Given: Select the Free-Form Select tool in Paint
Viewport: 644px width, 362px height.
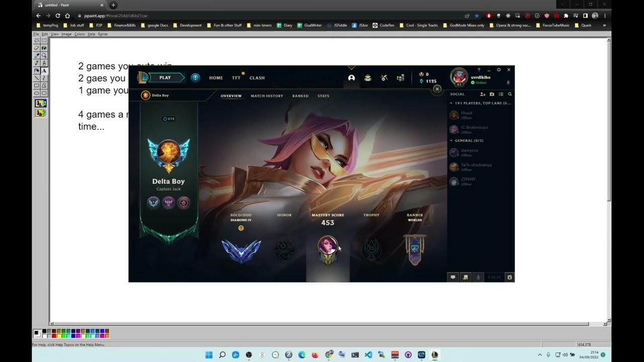Looking at the screenshot, I should pos(37,40).
